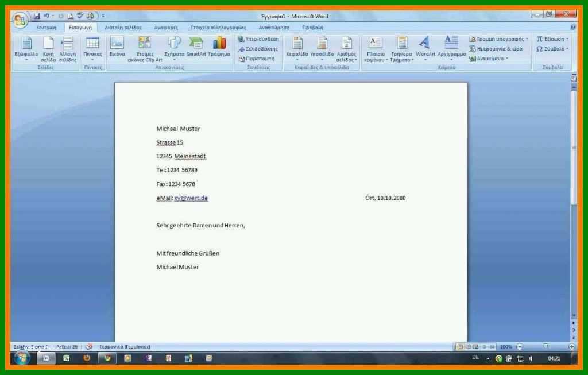The image size is (588, 375).
Task: Open the Windows Start button
Action: pos(22,358)
